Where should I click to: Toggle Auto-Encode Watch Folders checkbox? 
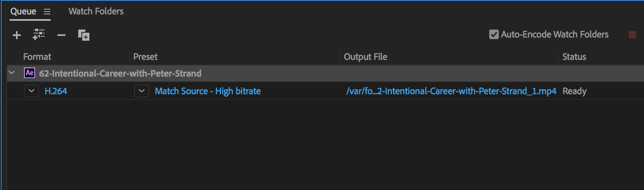[494, 35]
